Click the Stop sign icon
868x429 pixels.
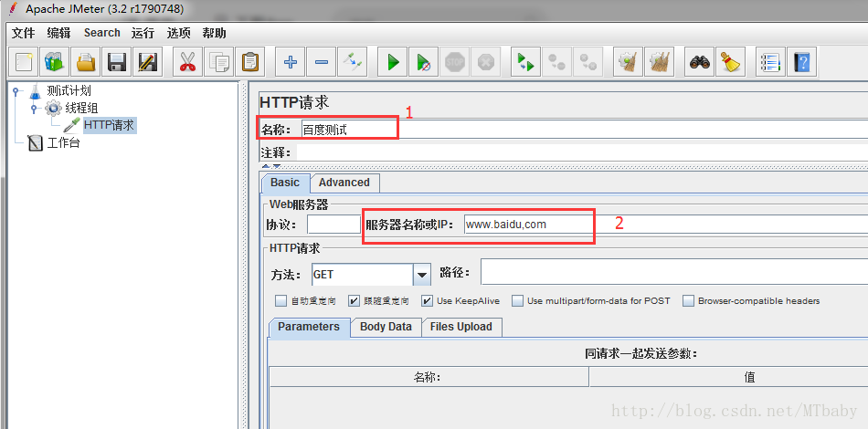pos(454,61)
